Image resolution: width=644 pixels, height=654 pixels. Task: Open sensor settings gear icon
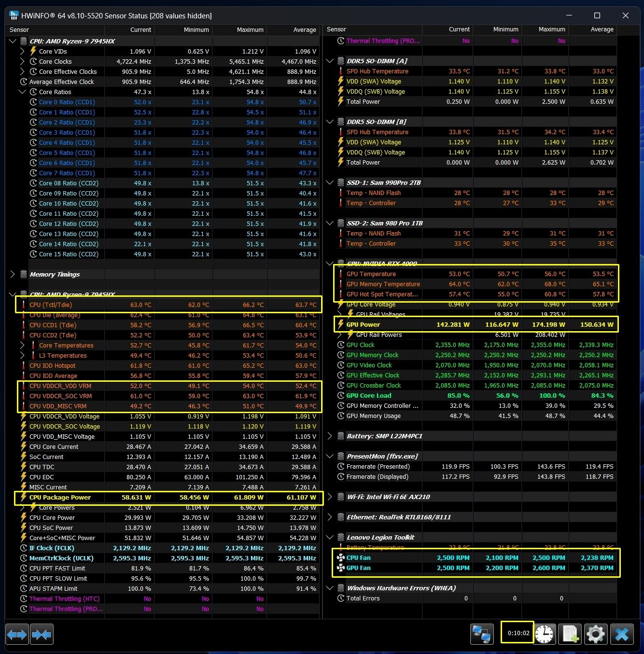click(596, 634)
